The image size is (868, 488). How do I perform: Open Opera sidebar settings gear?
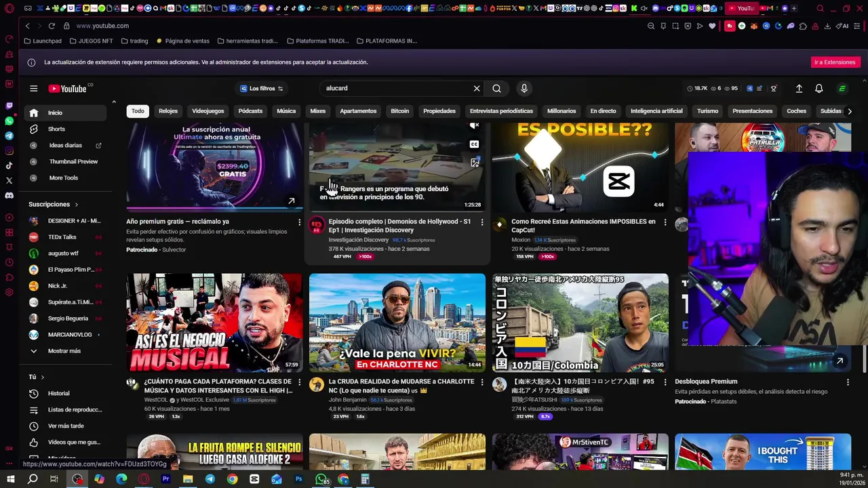9,292
